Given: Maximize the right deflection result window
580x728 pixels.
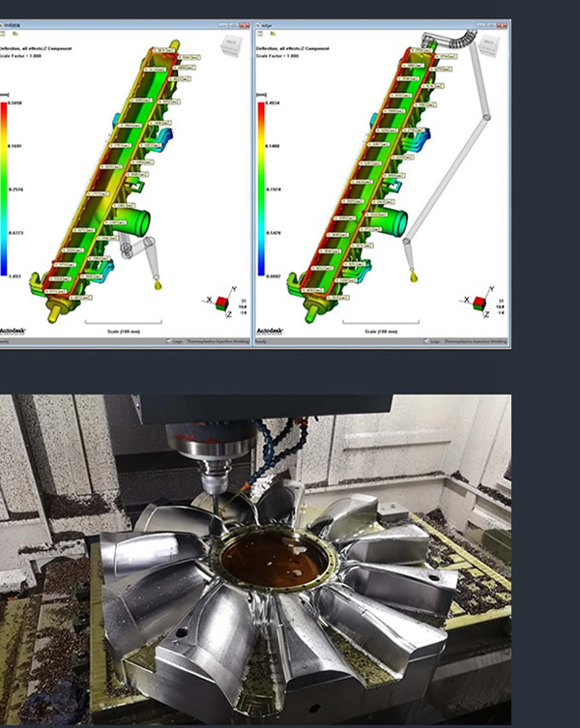Looking at the screenshot, I should (x=492, y=25).
